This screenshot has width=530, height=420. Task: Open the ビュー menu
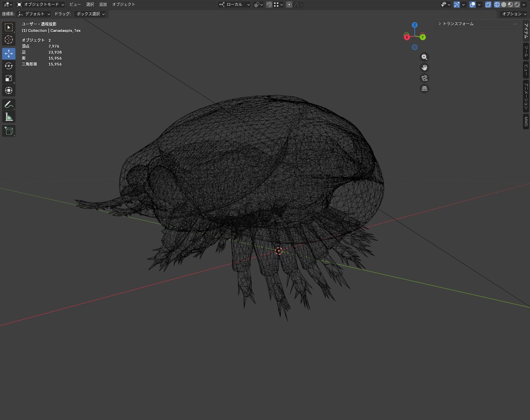[x=75, y=4]
